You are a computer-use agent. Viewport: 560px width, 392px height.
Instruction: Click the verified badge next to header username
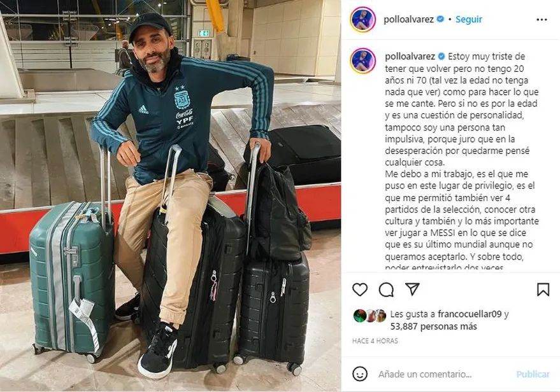coord(440,19)
